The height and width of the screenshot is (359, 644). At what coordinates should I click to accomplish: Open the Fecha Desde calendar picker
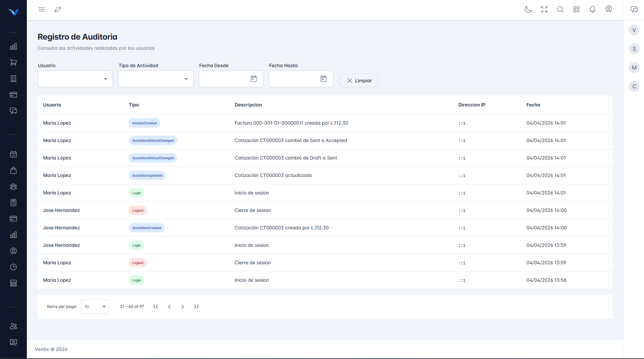pyautogui.click(x=254, y=79)
